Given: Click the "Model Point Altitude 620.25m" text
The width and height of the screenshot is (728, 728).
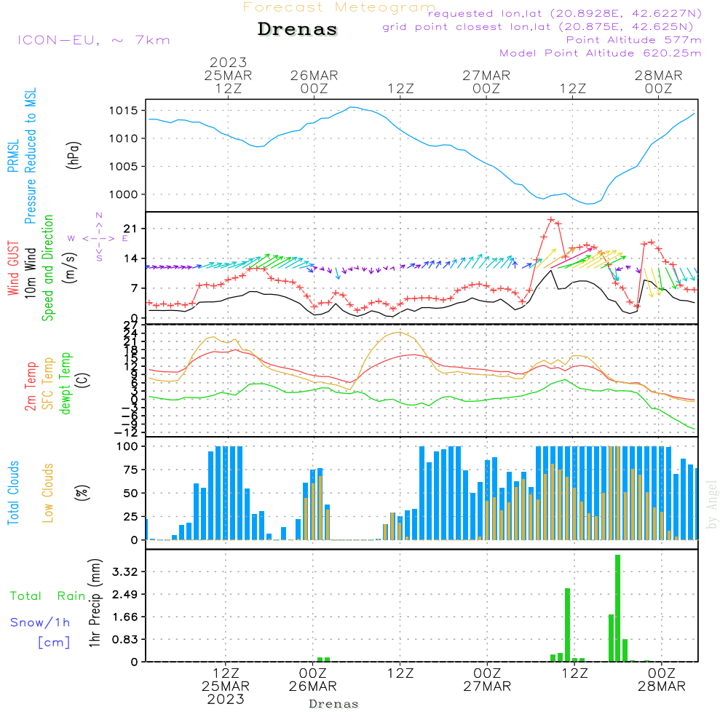Looking at the screenshot, I should click(x=601, y=53).
